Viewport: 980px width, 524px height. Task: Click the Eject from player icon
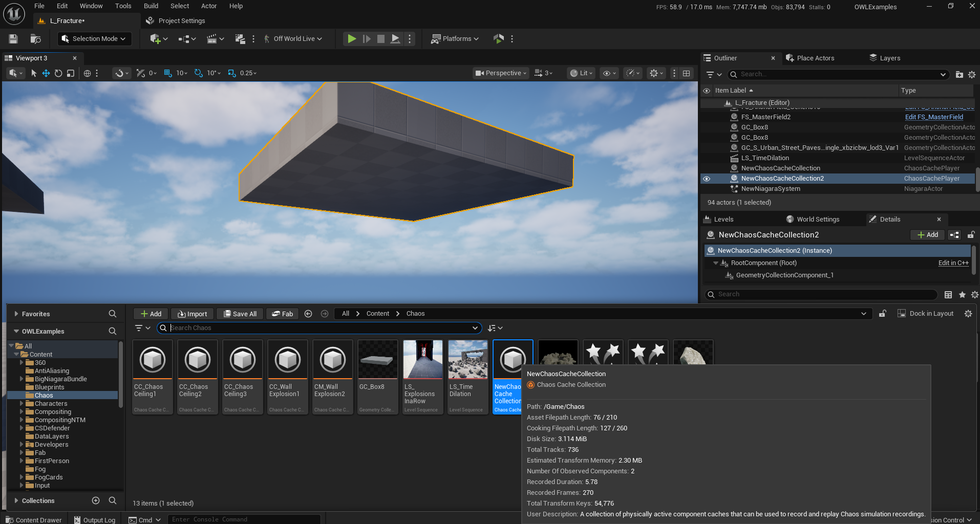(x=395, y=39)
